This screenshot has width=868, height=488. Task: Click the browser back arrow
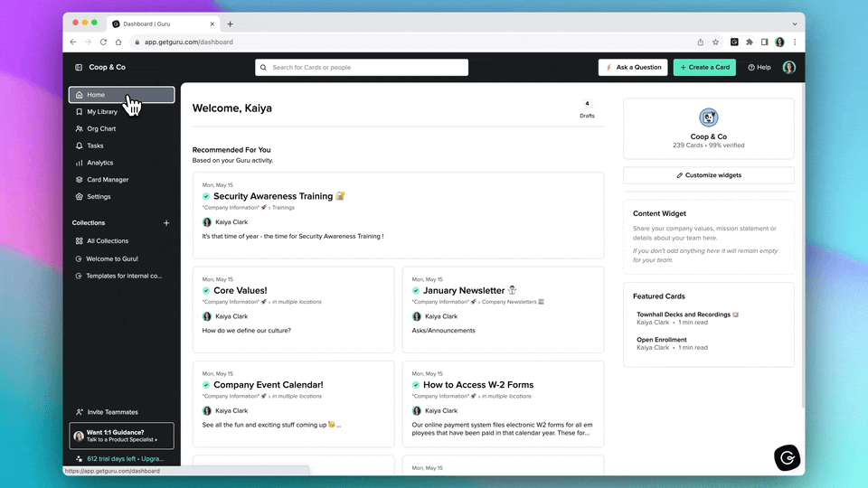pos(73,42)
